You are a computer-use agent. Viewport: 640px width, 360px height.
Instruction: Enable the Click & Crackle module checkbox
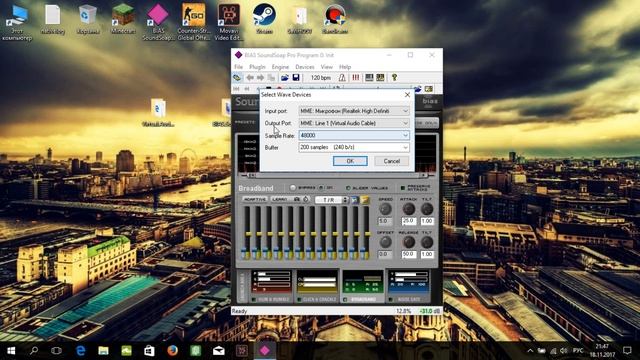(x=300, y=300)
